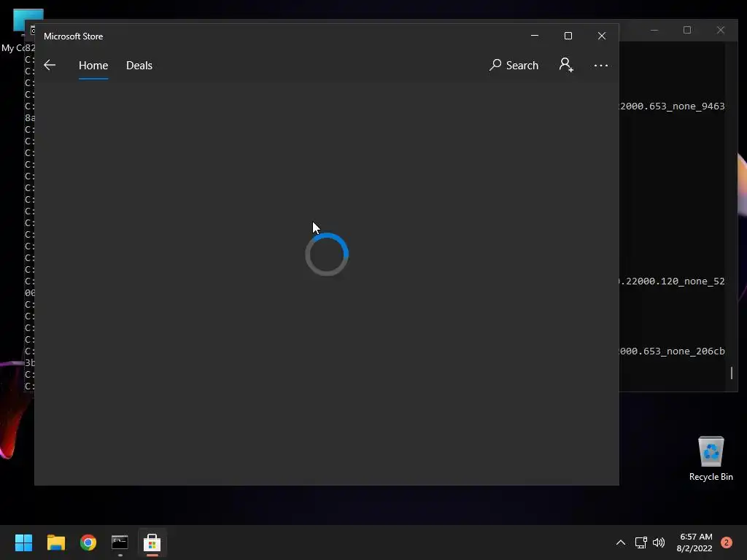Open the Deals tab
Image resolution: width=747 pixels, height=560 pixels.
coord(139,65)
